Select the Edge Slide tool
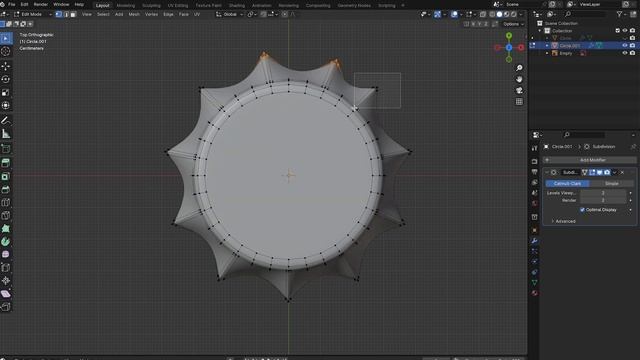The image size is (640, 360). [x=6, y=268]
